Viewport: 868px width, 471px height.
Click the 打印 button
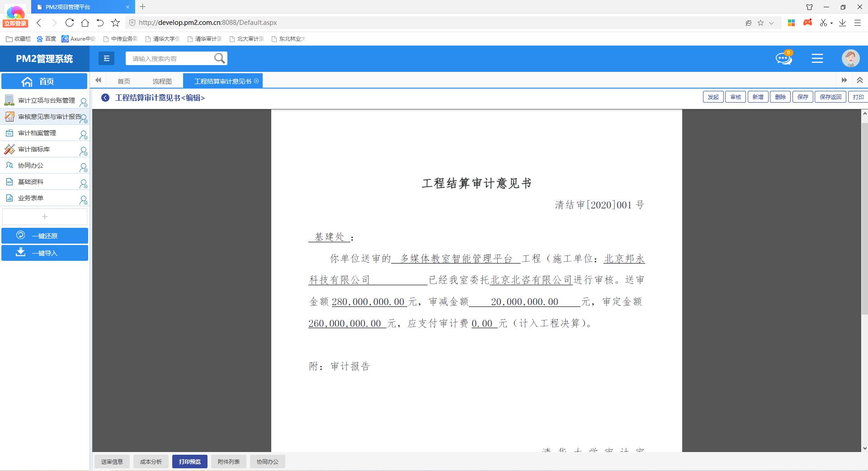pos(858,97)
